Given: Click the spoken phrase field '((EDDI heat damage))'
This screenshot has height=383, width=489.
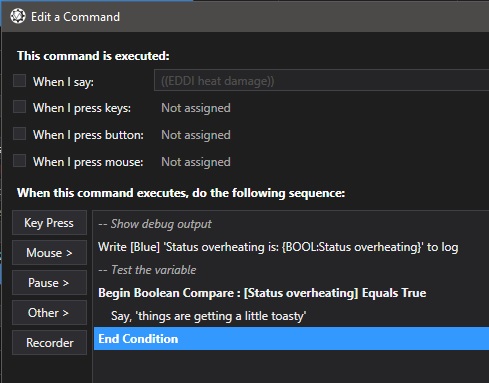Looking at the screenshot, I should [321, 80].
